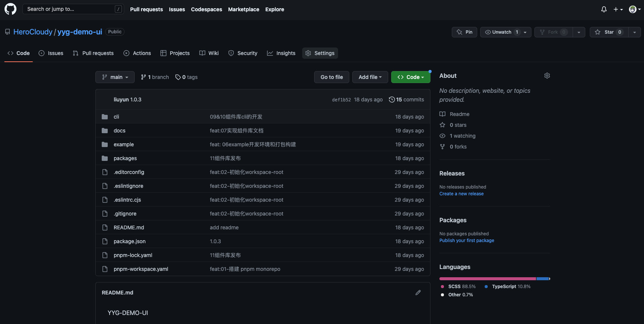Open the main branch selector
644x324 pixels.
click(x=115, y=77)
